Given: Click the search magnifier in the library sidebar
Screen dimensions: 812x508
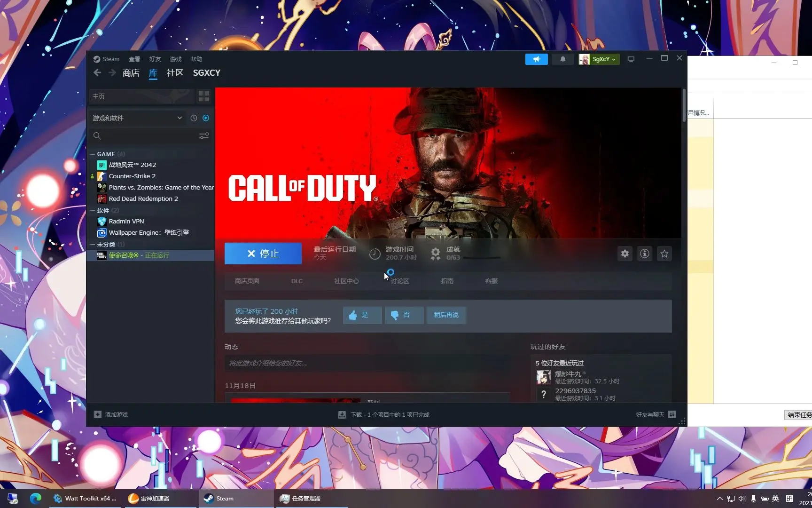Looking at the screenshot, I should 97,136.
